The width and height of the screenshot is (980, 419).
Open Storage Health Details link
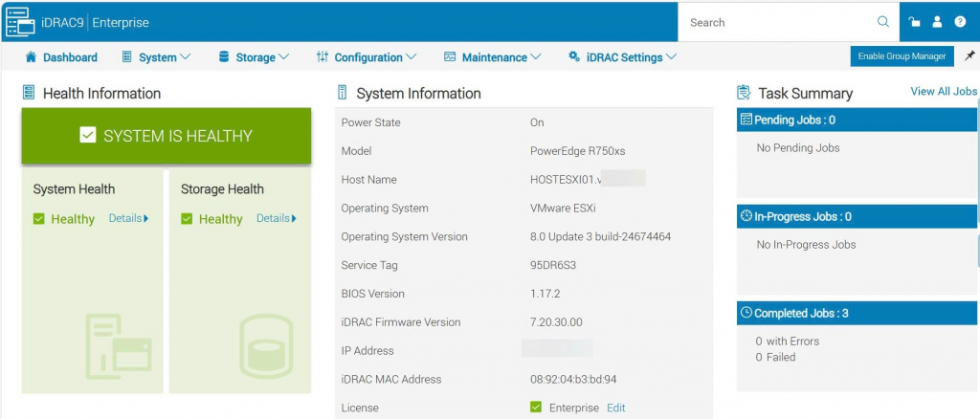tap(277, 218)
